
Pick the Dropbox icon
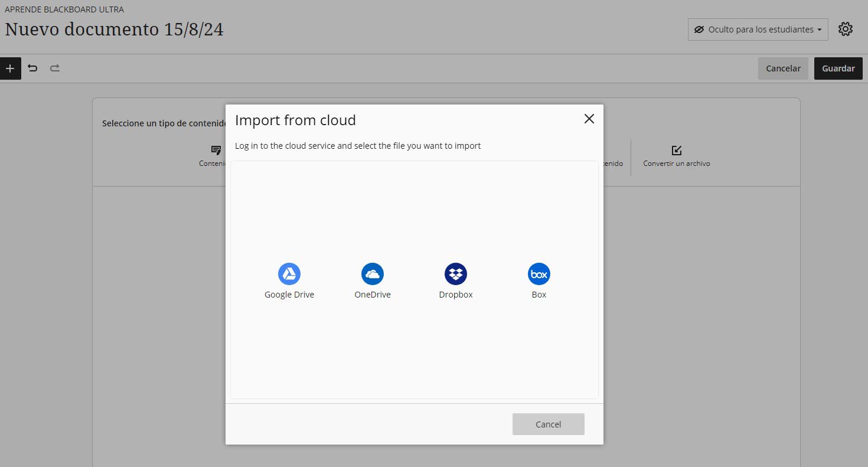coord(456,274)
